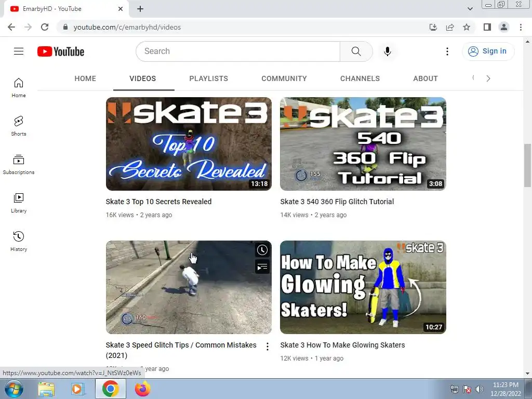Image resolution: width=532 pixels, height=399 pixels.
Task: Close the EmarbyHD YouTube tab
Action: coord(121,9)
